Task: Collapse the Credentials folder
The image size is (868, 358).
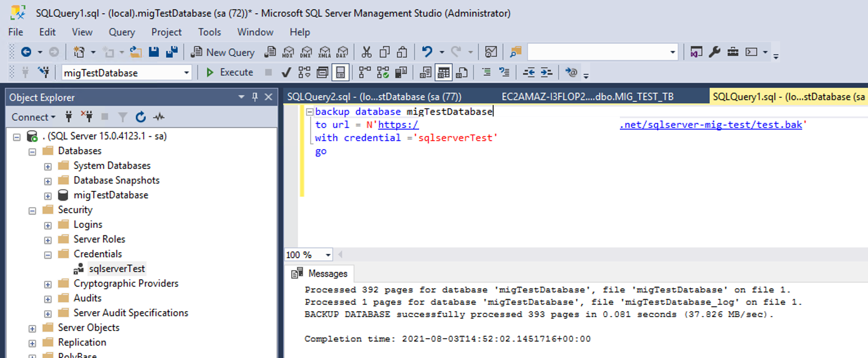Action: point(48,255)
